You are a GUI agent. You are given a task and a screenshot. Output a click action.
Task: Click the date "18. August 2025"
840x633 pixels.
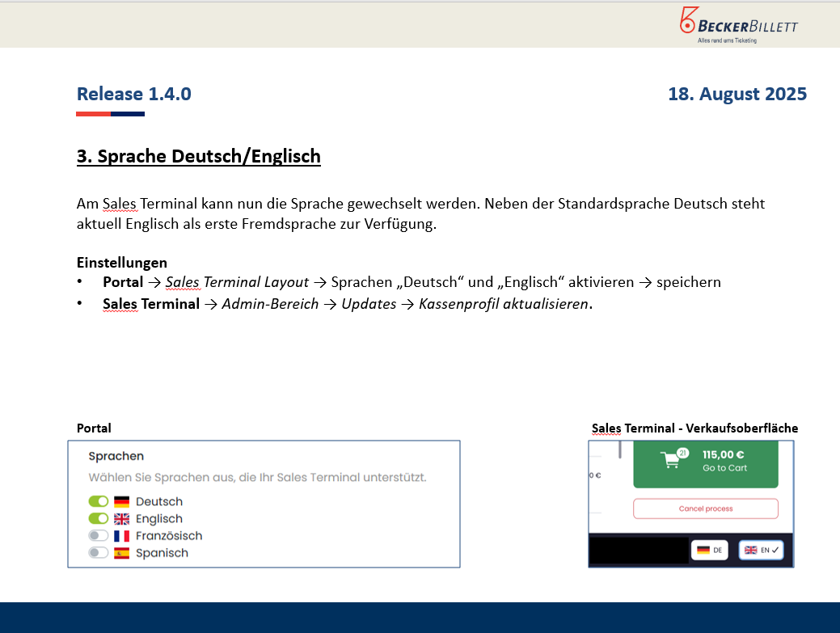click(x=737, y=94)
